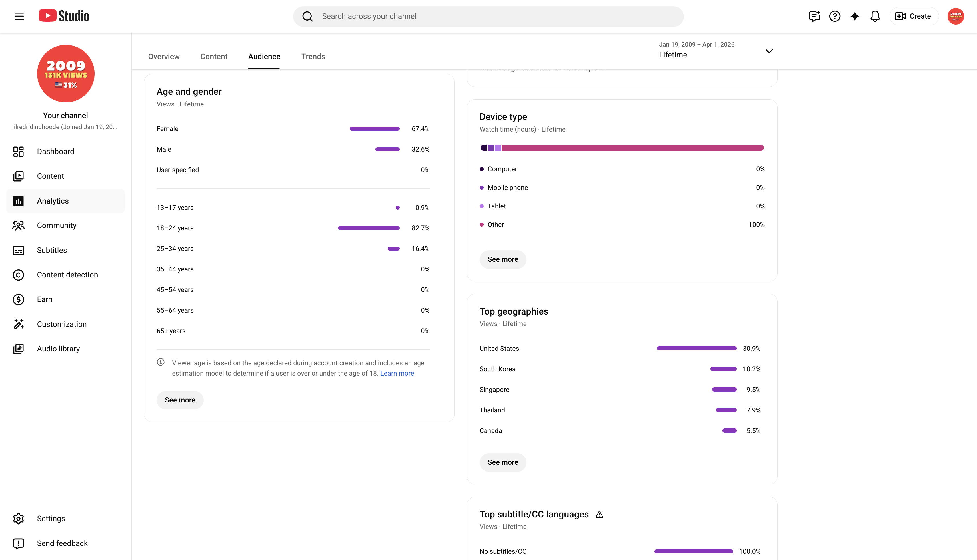This screenshot has height=560, width=977.
Task: Open the notifications bell
Action: (875, 16)
